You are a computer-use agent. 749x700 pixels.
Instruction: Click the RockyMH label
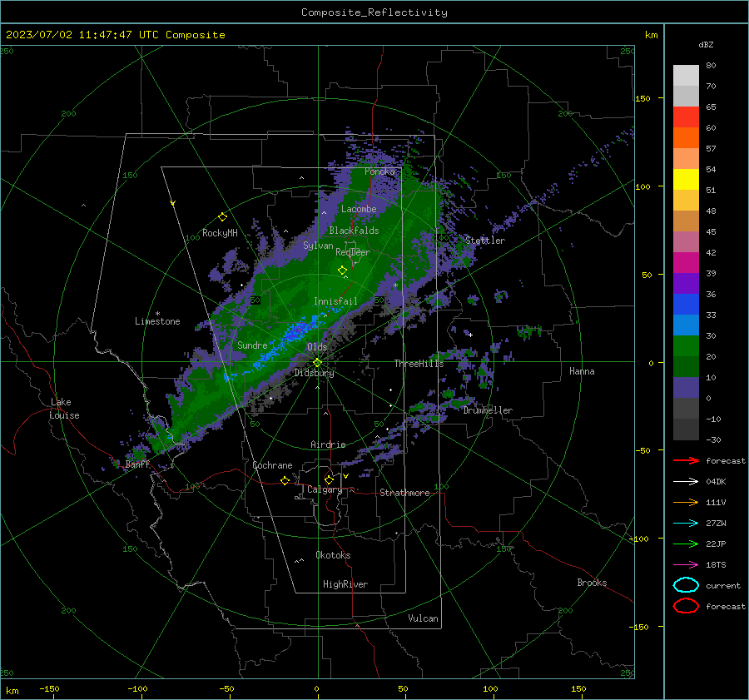220,233
